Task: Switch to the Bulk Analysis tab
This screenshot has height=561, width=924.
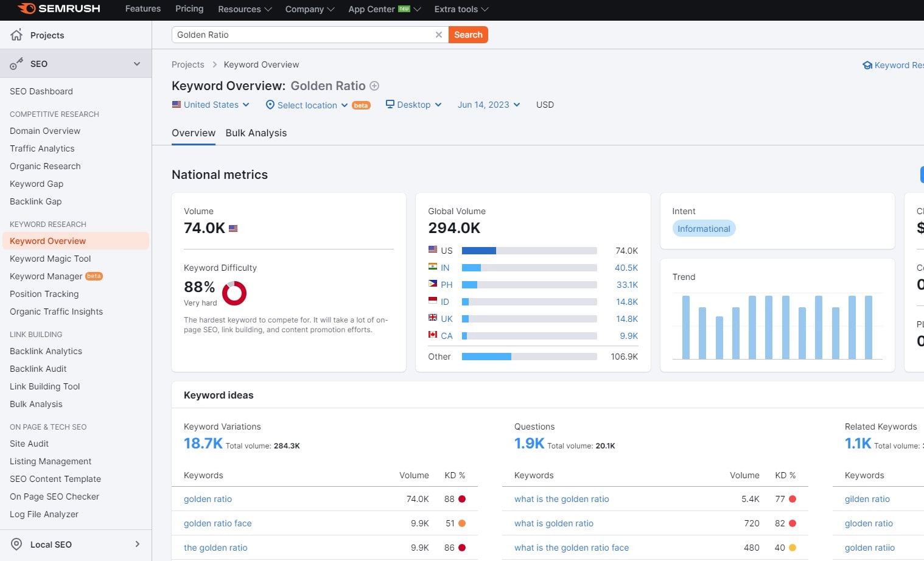Action: tap(256, 133)
